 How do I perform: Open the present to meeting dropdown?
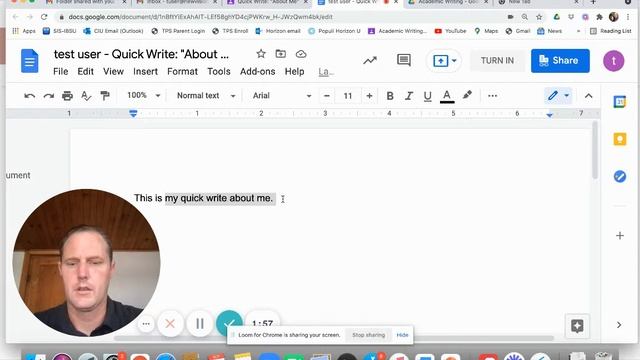[444, 61]
